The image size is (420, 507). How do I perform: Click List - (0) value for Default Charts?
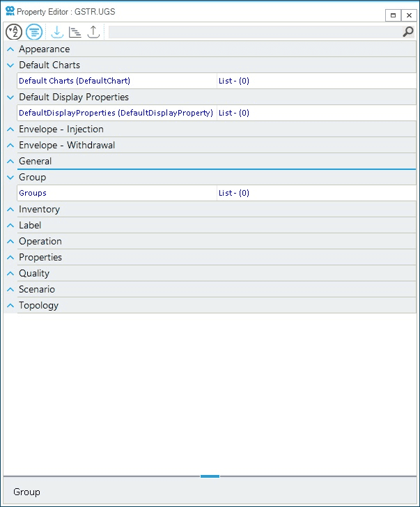click(x=234, y=81)
